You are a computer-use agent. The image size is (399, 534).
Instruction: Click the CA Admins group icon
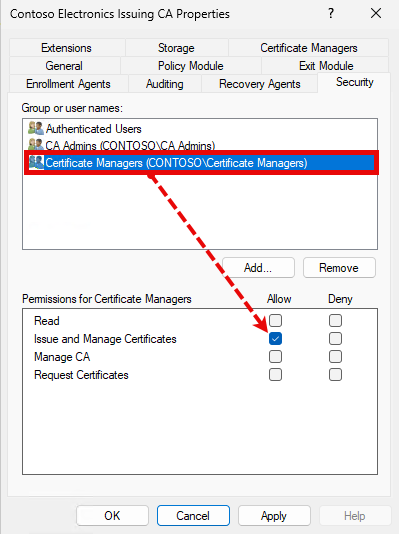pyautogui.click(x=36, y=144)
